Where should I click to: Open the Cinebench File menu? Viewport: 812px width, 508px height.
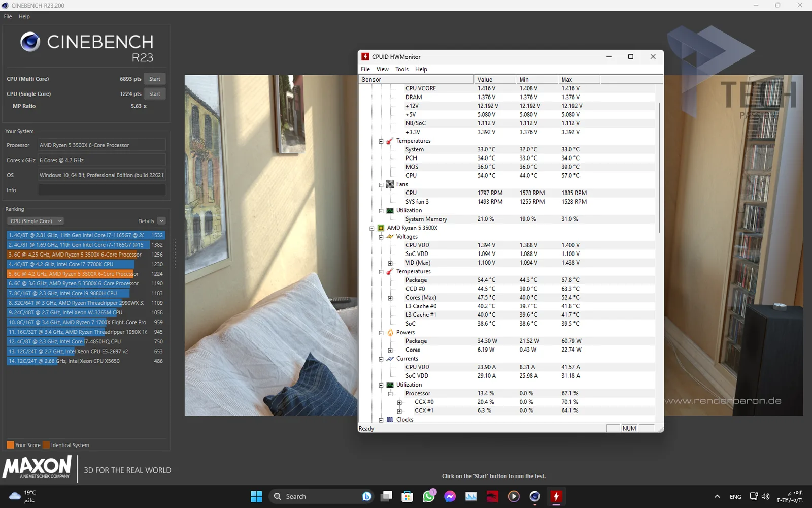(8, 16)
